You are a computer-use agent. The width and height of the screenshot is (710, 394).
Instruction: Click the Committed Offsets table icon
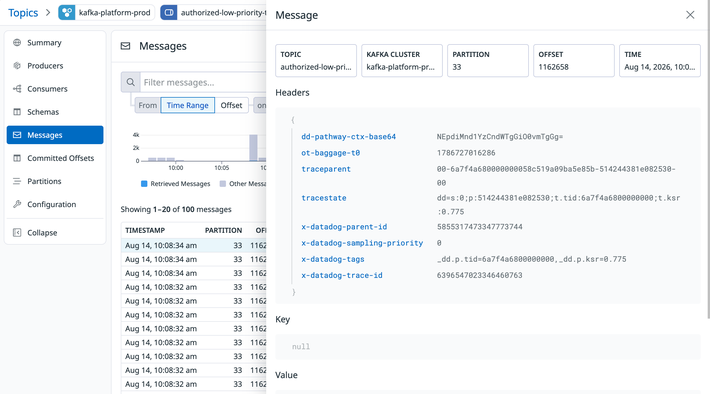[x=17, y=158]
